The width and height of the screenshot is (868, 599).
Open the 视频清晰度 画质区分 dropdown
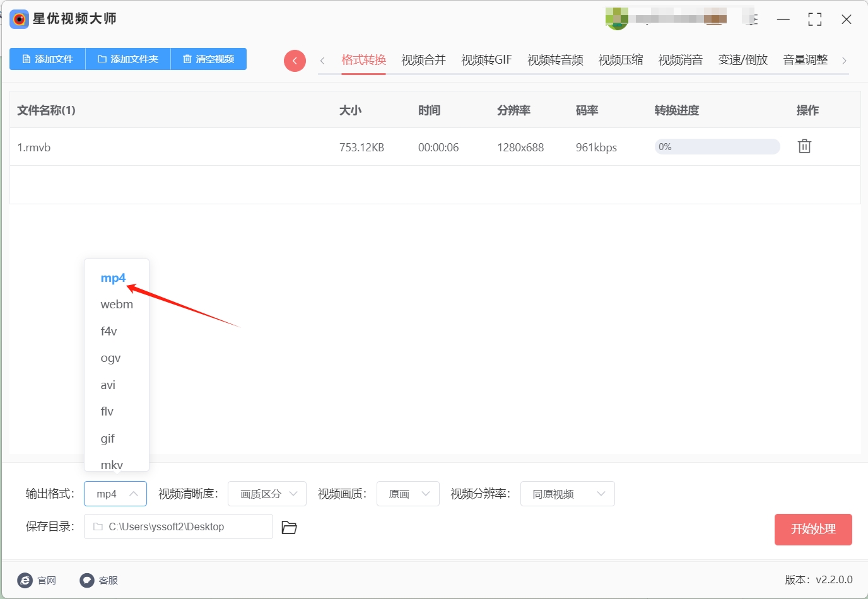pos(267,494)
